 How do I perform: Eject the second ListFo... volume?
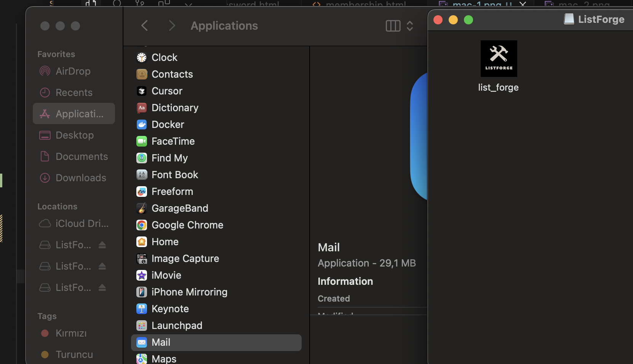tap(102, 266)
